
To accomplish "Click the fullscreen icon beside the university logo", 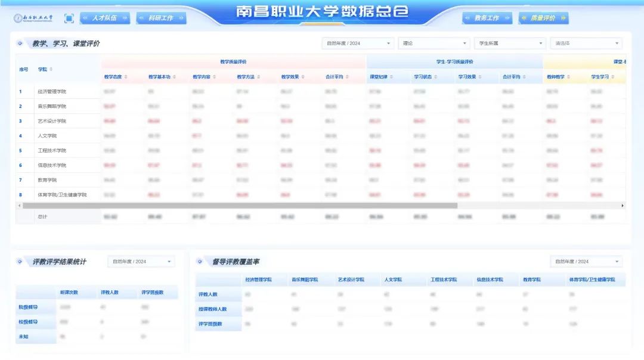I will click(x=69, y=18).
